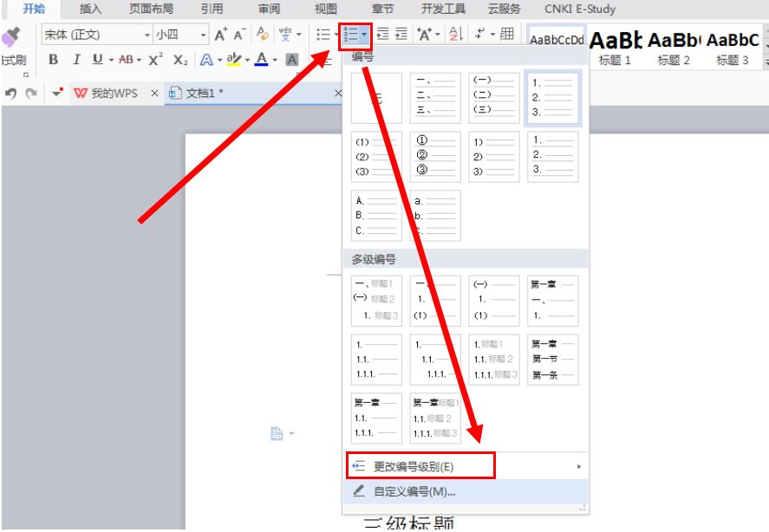Open the phonetic guide (wén) tool
This screenshot has height=532, width=769.
pos(285,35)
